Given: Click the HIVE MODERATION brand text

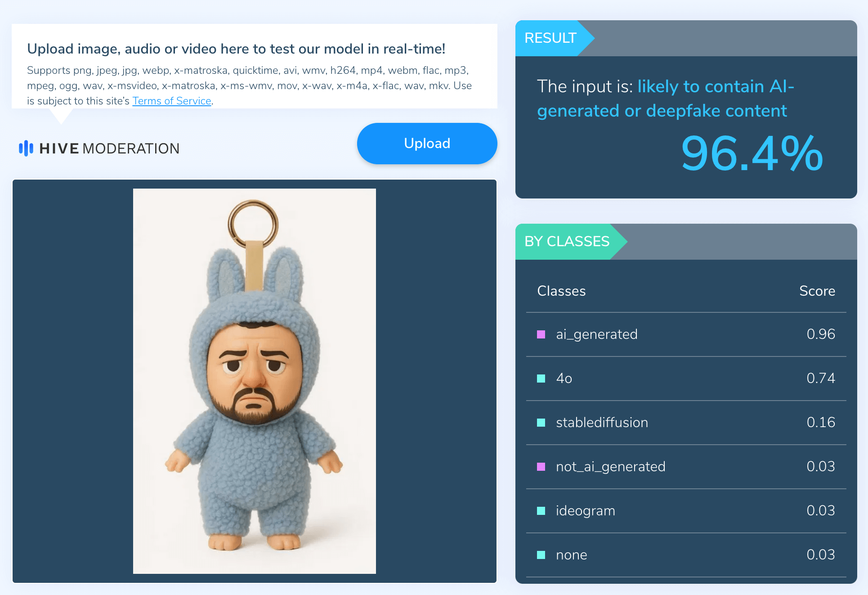Looking at the screenshot, I should [109, 149].
